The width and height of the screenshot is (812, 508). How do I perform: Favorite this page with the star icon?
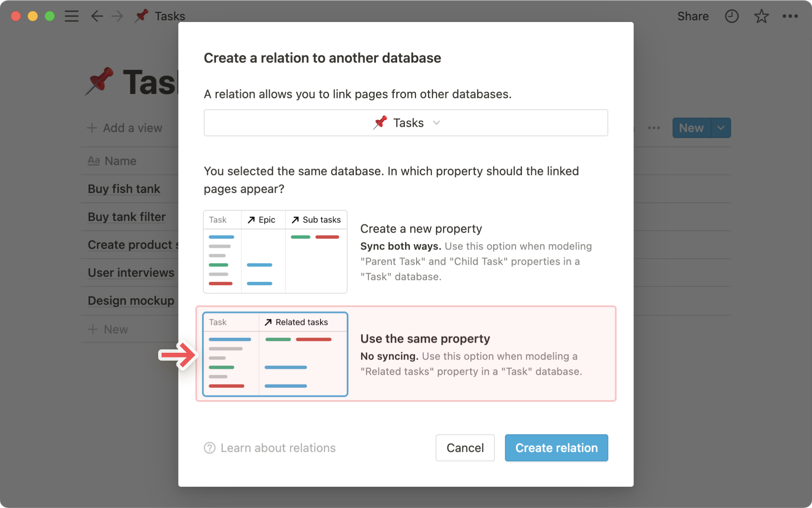[761, 16]
